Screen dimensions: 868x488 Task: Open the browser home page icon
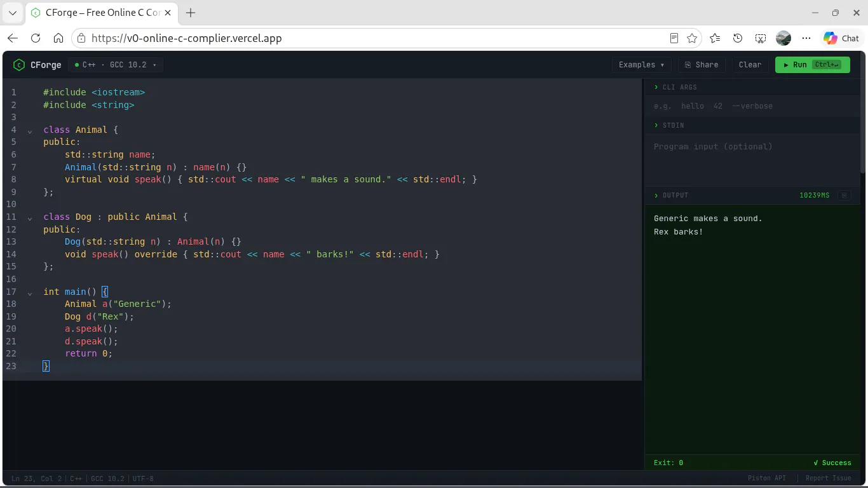(58, 38)
